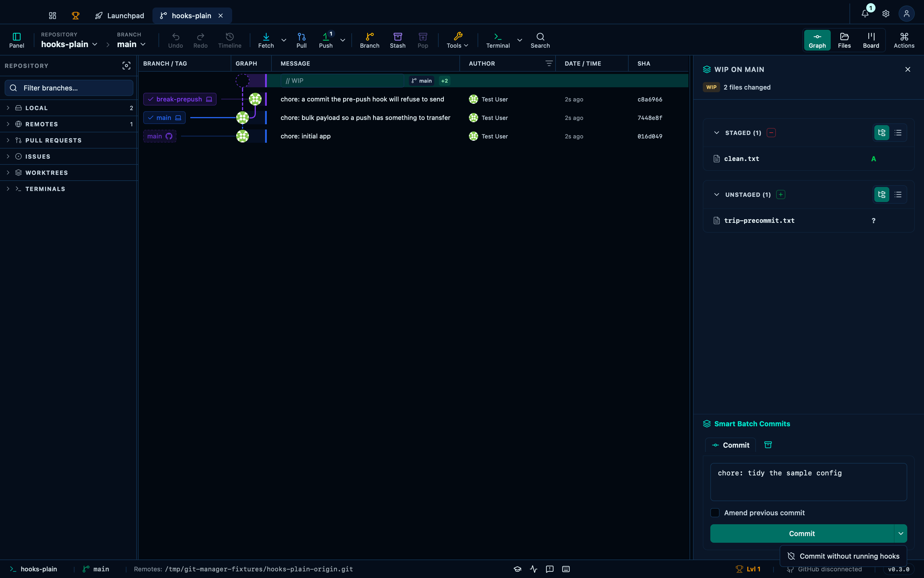Image resolution: width=924 pixels, height=578 pixels.
Task: Switch to the Launchpad tab
Action: coord(120,16)
